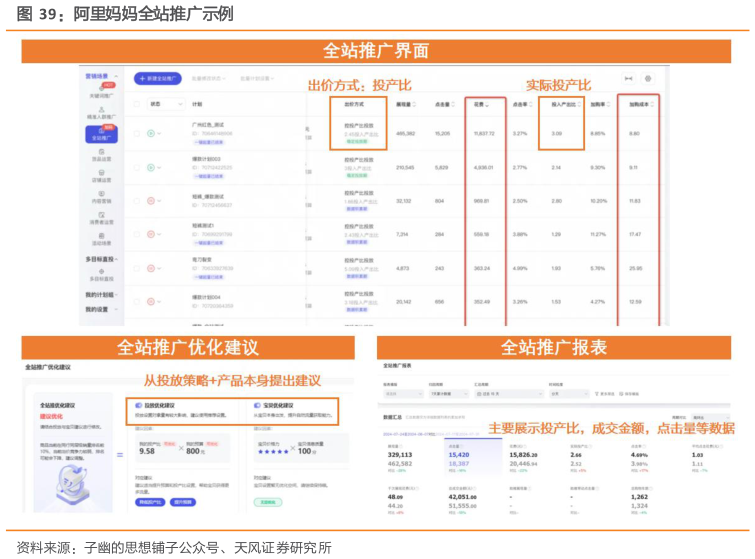
Task: Open the 批量修改状态 dropdown
Action: tap(208, 78)
